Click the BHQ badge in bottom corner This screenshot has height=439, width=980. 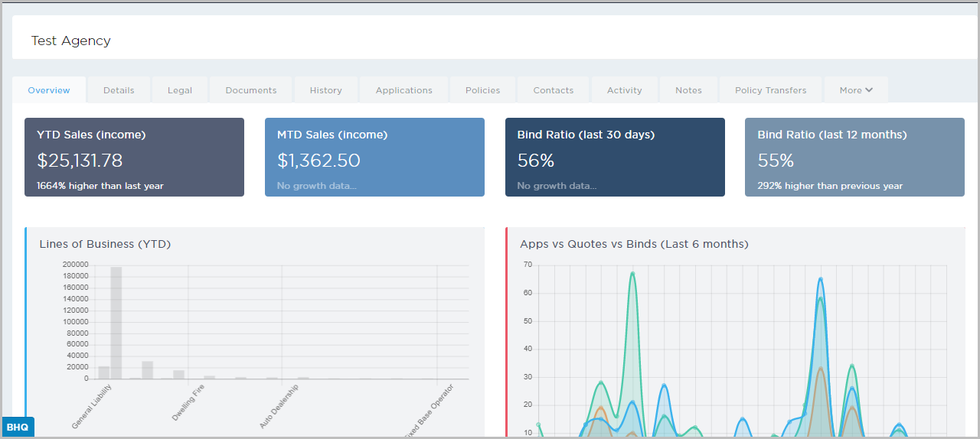pos(18,428)
